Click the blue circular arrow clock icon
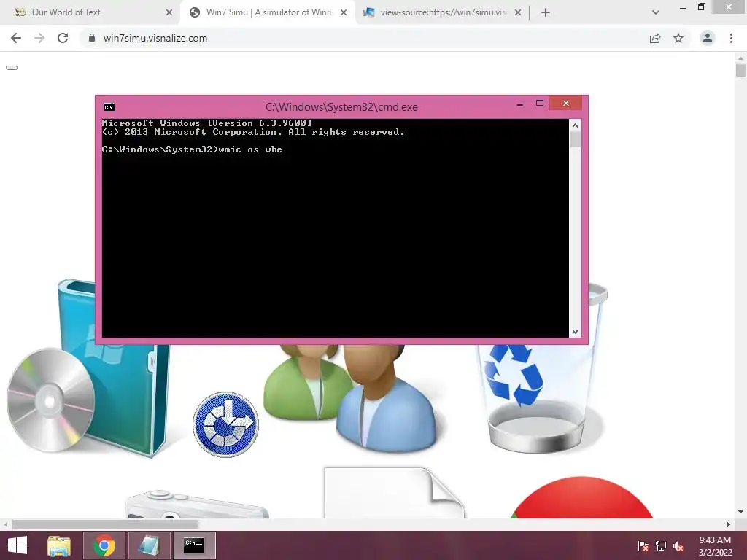Image resolution: width=747 pixels, height=560 pixels. (x=226, y=424)
